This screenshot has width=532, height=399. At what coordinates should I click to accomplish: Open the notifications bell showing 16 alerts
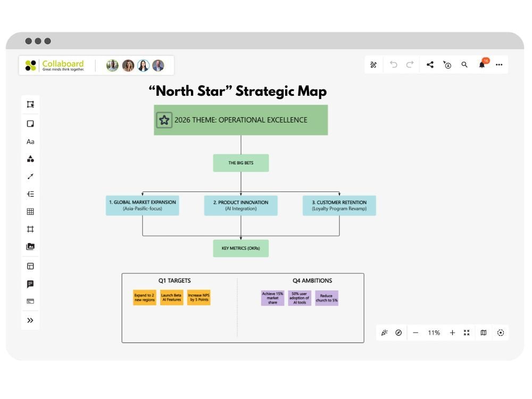pyautogui.click(x=481, y=64)
